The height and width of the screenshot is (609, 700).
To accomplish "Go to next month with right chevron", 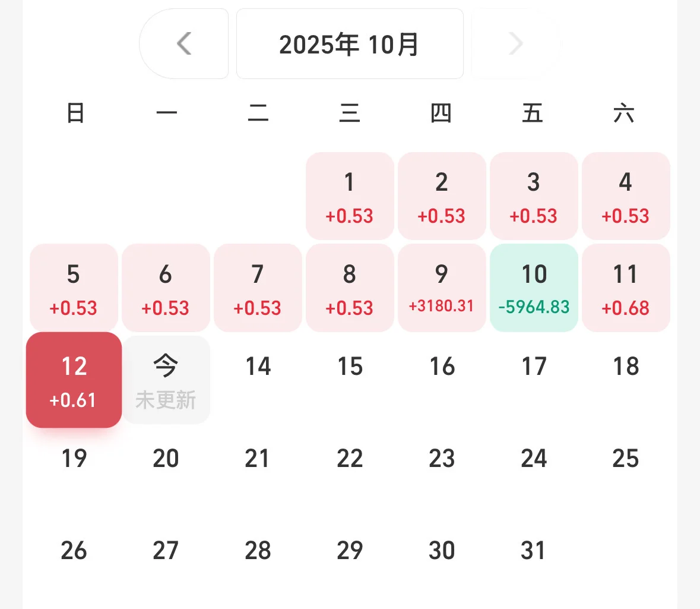I will coord(515,44).
